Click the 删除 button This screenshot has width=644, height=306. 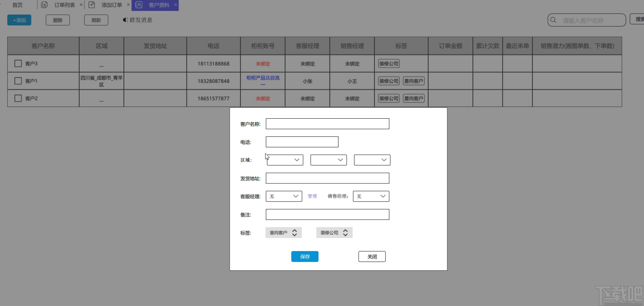(x=58, y=20)
